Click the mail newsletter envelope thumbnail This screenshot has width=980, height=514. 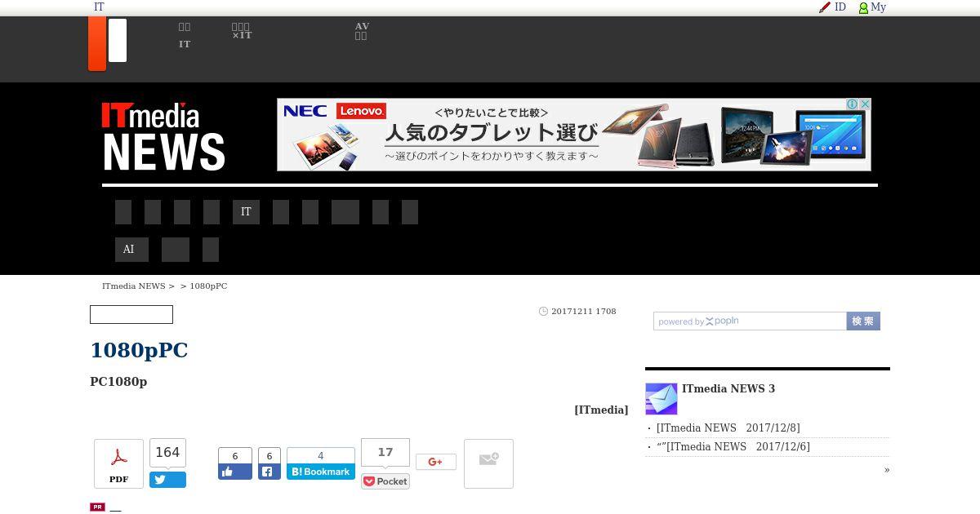click(661, 399)
